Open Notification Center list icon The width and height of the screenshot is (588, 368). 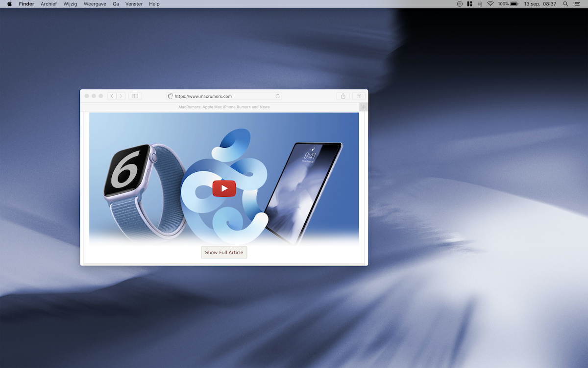576,4
